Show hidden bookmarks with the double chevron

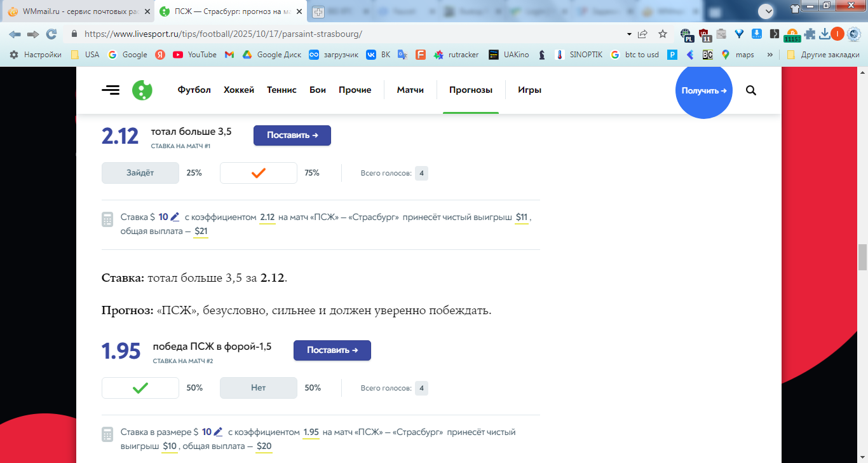pyautogui.click(x=770, y=55)
